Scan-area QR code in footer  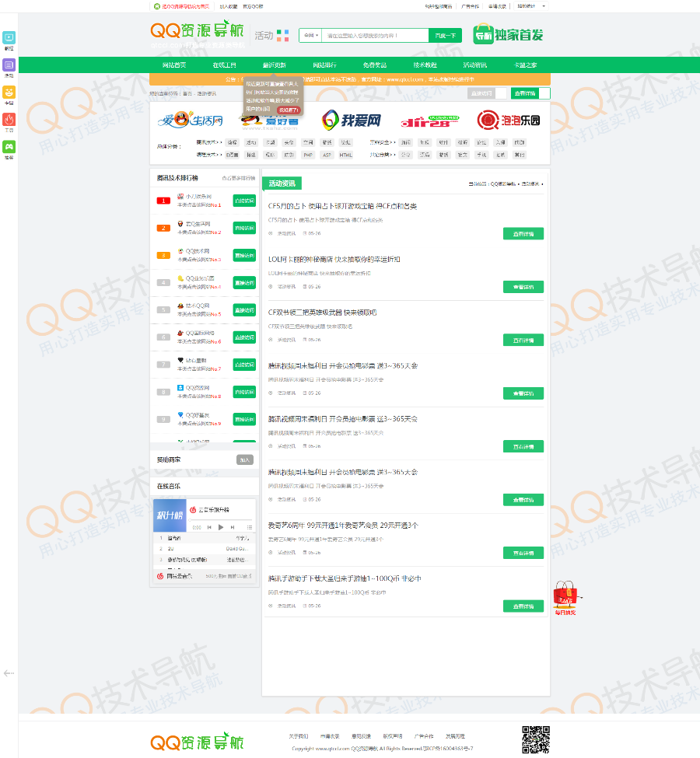point(536,739)
